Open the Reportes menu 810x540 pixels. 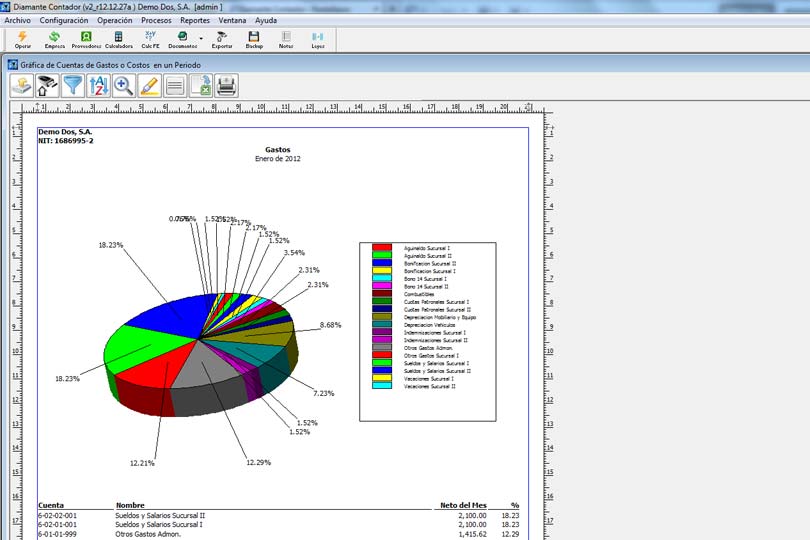tap(195, 20)
